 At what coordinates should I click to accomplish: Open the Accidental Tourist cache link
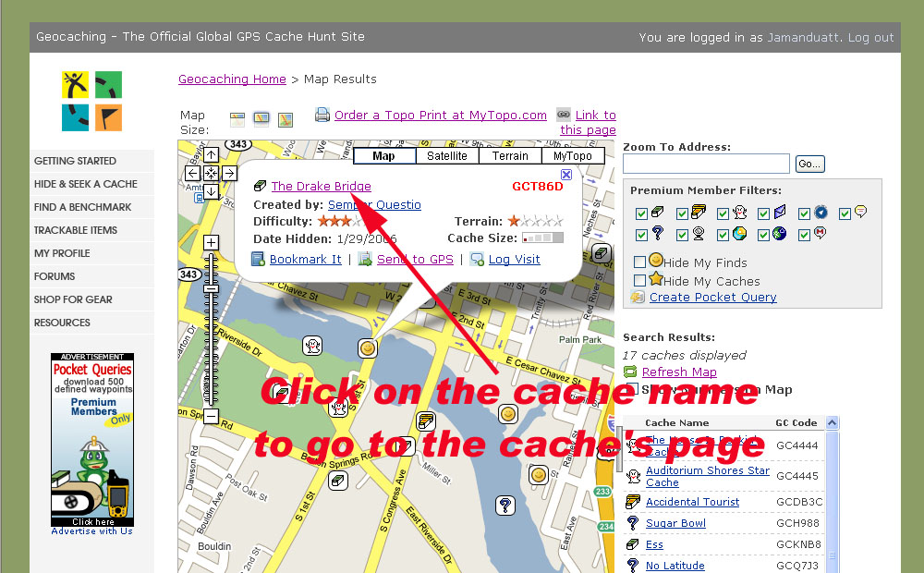coord(692,502)
